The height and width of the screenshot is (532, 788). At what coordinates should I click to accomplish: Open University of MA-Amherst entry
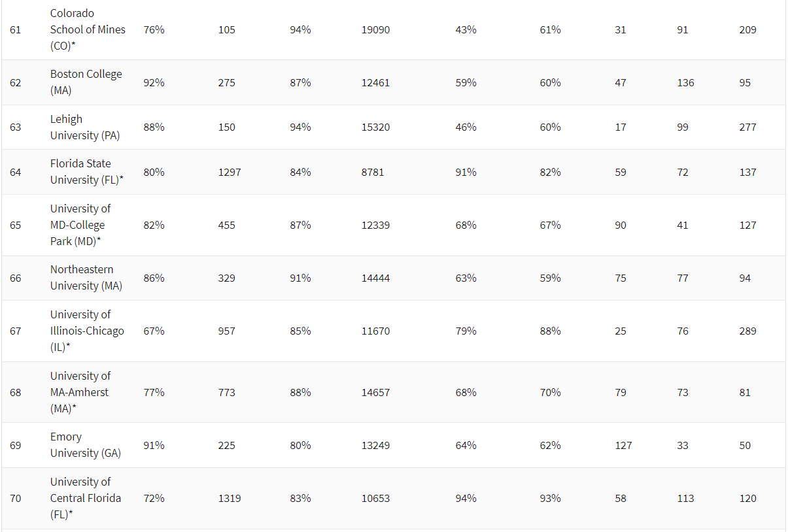pyautogui.click(x=80, y=392)
